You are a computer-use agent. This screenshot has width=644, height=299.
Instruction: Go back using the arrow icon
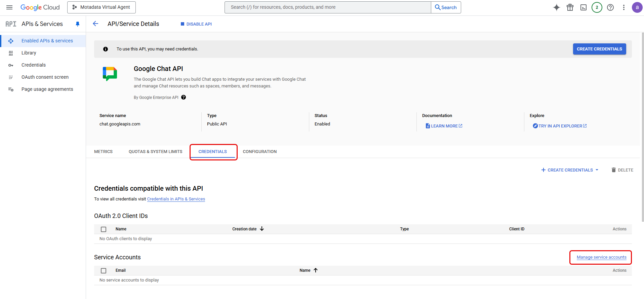[x=95, y=24]
